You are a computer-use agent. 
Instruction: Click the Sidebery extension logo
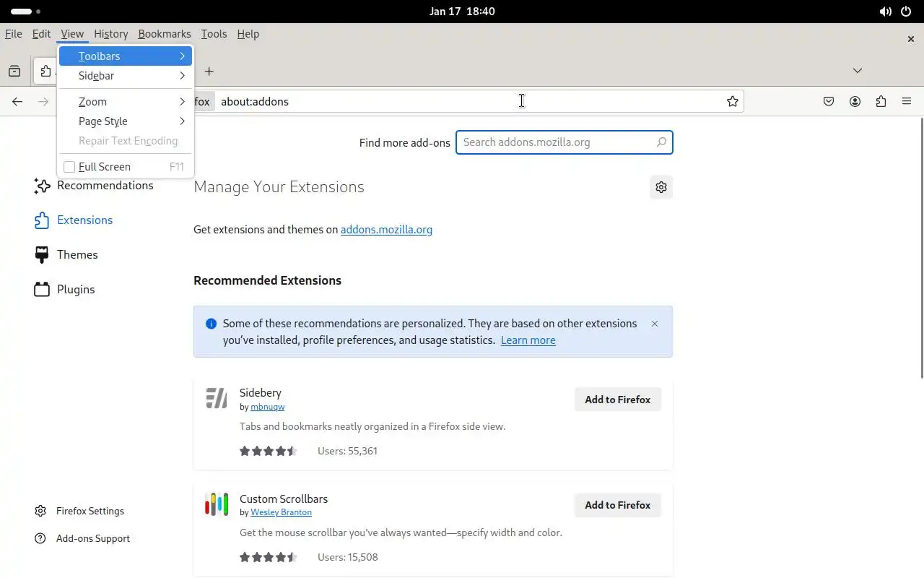[217, 399]
